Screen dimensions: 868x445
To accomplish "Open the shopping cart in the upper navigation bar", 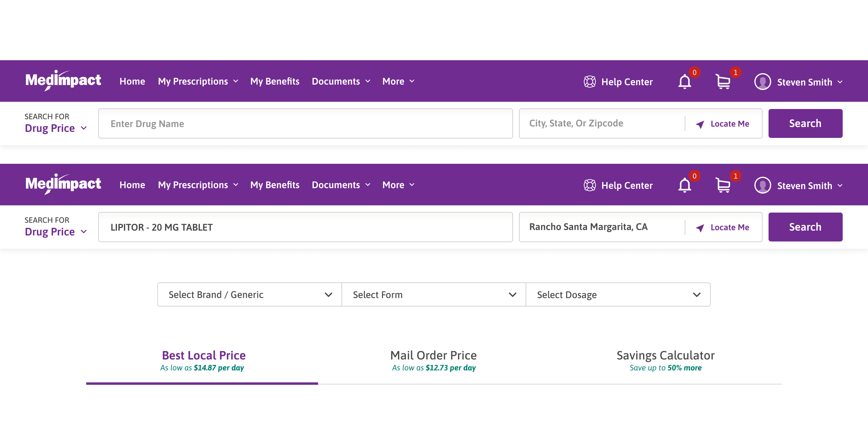I will click(x=723, y=82).
